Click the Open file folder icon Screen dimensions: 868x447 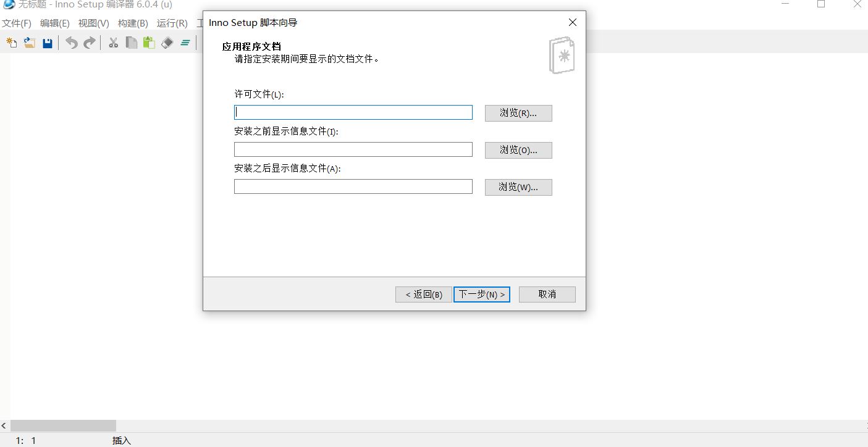30,43
